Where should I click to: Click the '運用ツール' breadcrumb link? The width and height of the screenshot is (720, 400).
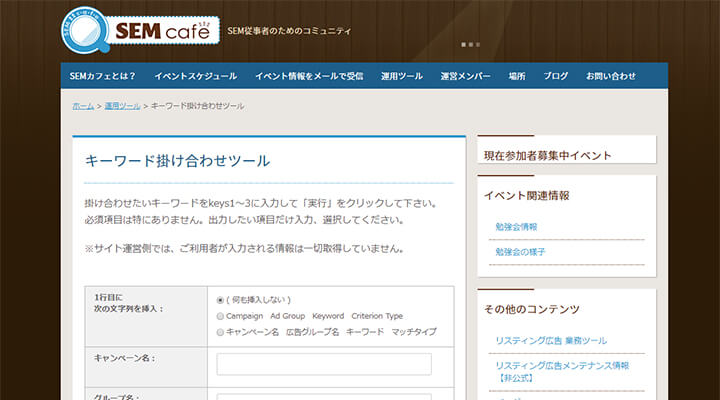click(122, 106)
